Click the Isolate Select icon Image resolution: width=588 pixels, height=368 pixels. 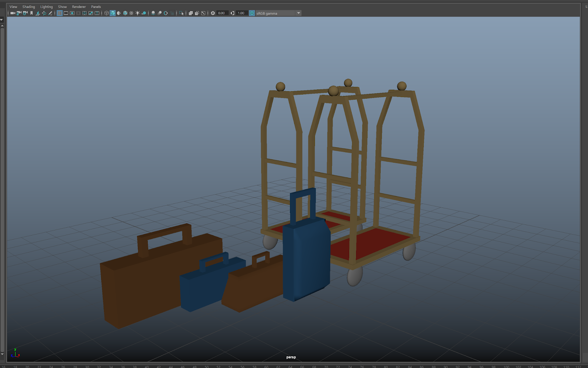click(x=181, y=13)
